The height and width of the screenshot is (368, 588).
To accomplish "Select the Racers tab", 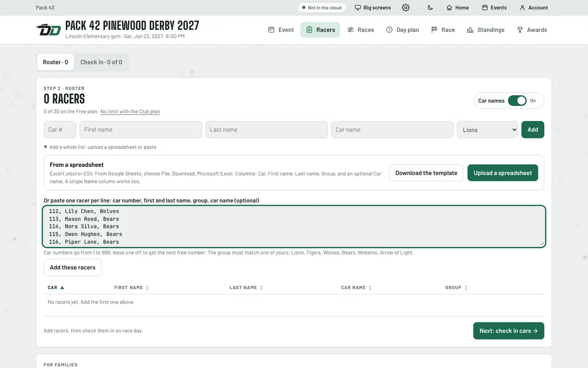I will 320,30.
